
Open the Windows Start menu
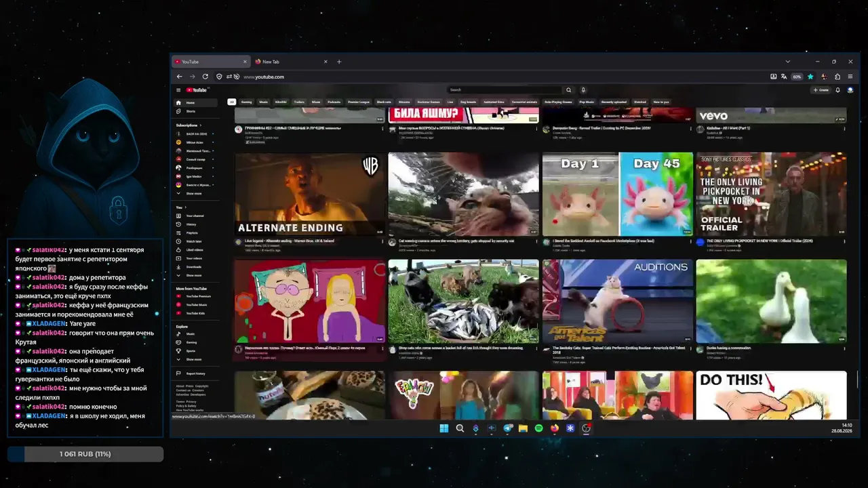pos(443,428)
